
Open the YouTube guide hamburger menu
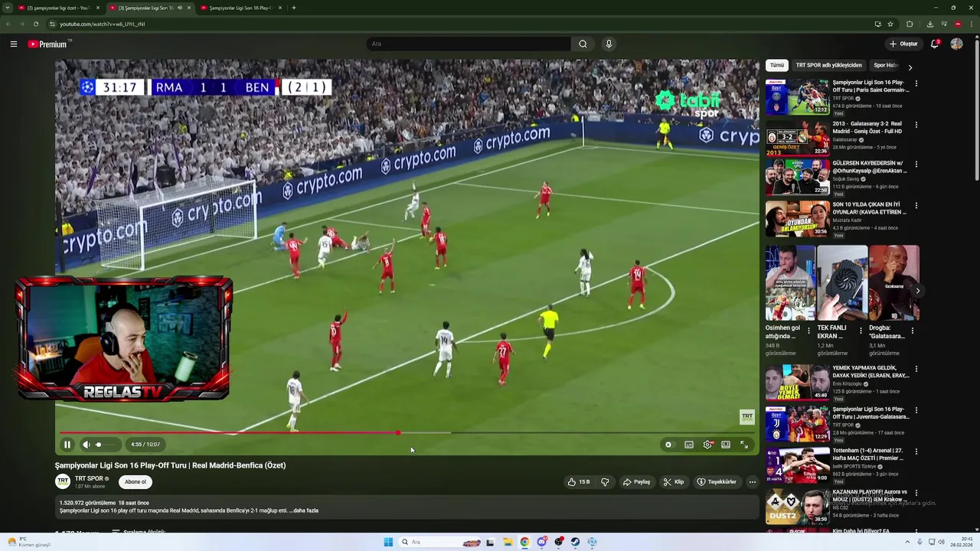click(13, 44)
